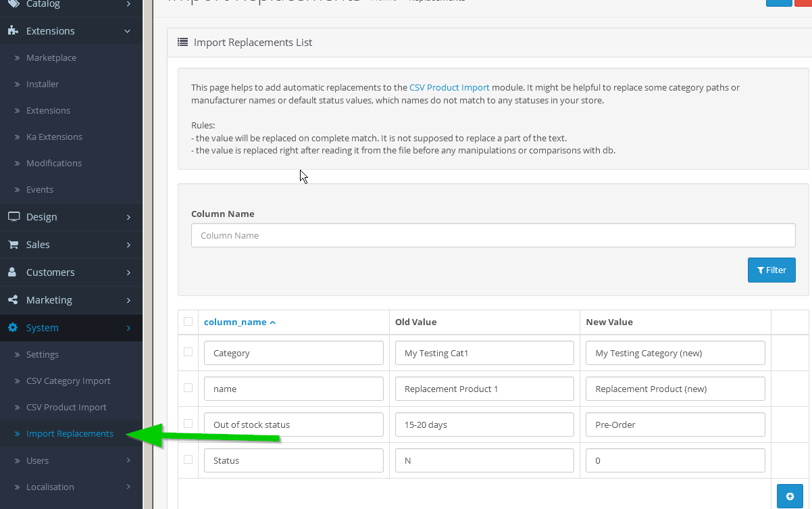Click the Marketing share icon

[12, 300]
